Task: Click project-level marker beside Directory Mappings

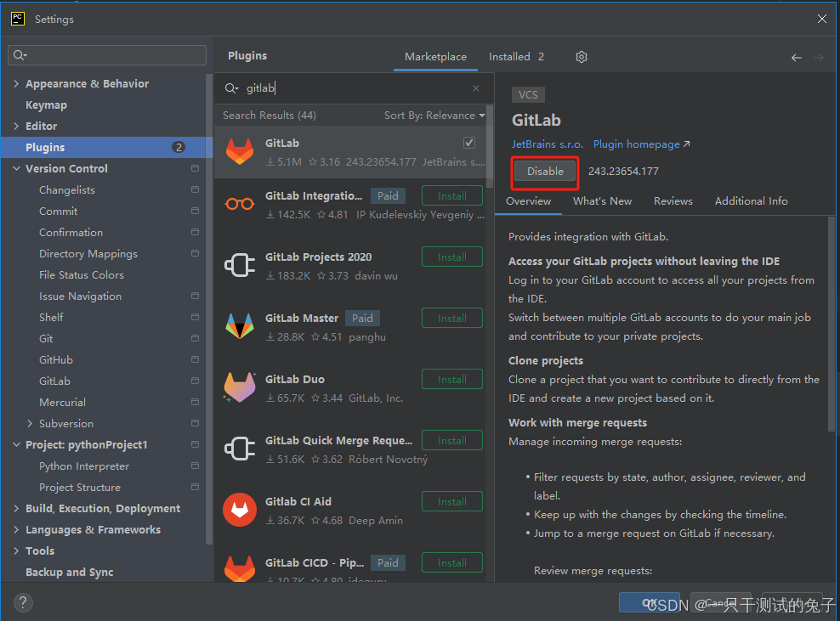Action: point(195,253)
